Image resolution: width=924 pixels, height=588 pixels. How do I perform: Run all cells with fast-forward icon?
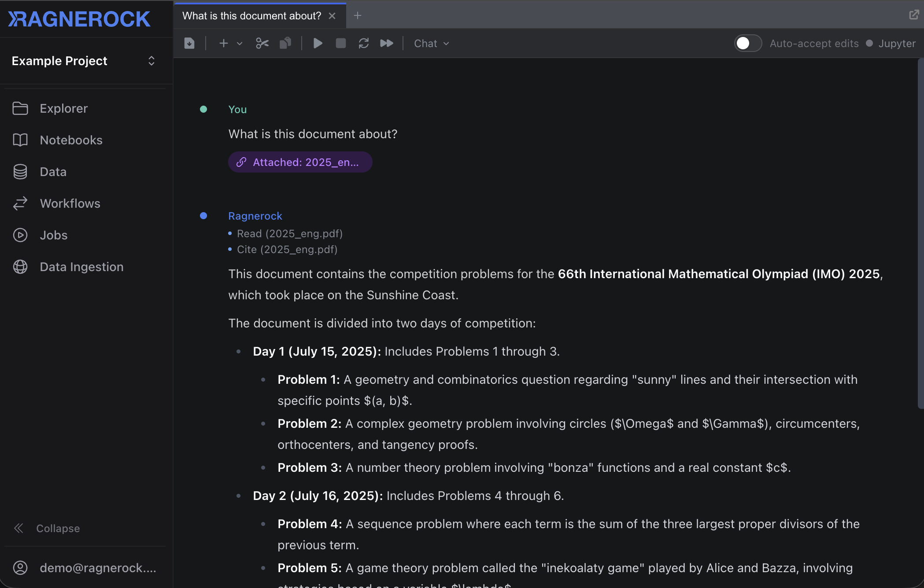click(386, 43)
